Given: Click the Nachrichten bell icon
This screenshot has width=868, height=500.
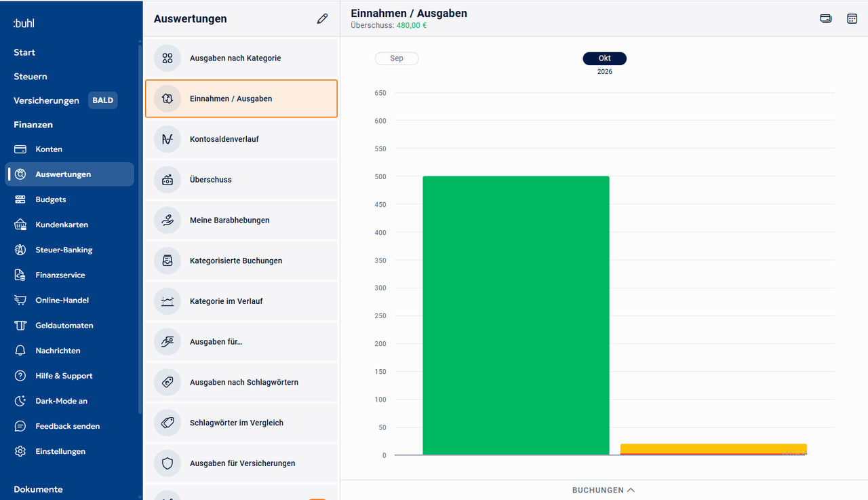Looking at the screenshot, I should (20, 351).
